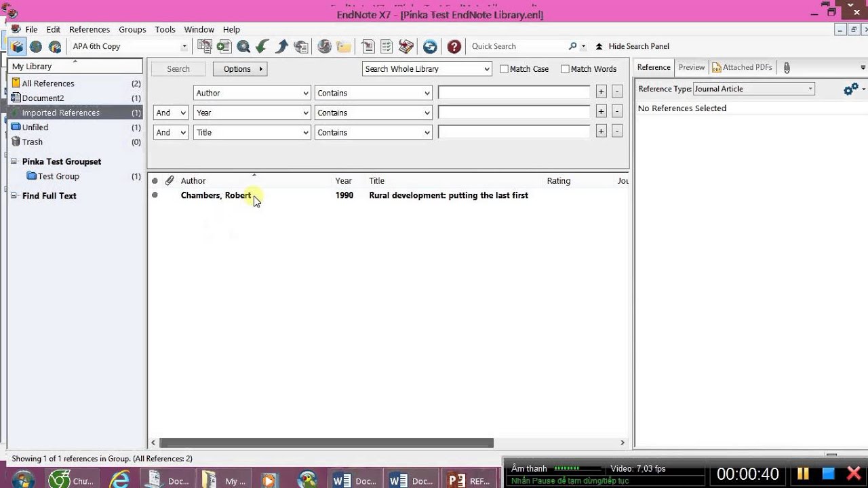Click the green Import arrow icon
The width and height of the screenshot is (868, 488).
pos(262,46)
